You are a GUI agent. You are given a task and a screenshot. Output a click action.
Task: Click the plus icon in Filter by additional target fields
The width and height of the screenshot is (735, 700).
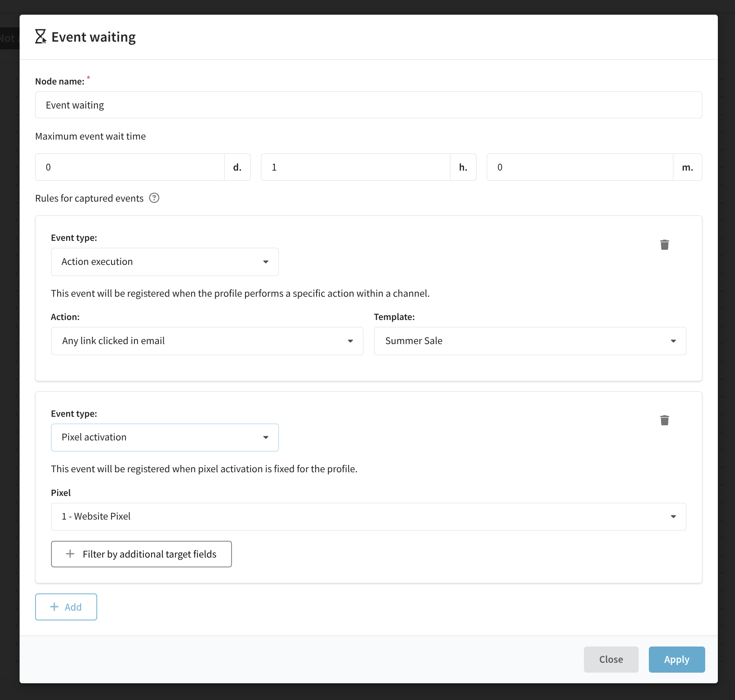pyautogui.click(x=70, y=554)
